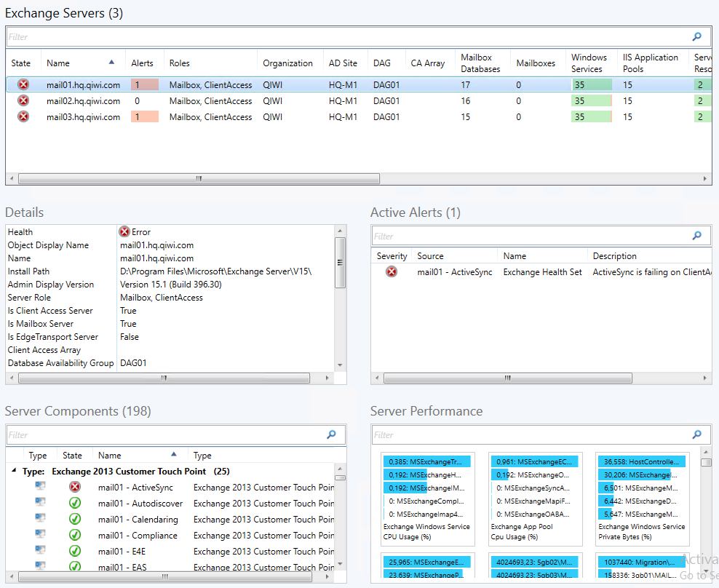This screenshot has height=588, width=719.
Task: Click the search icon in Exchange Servers filter
Action: [696, 36]
